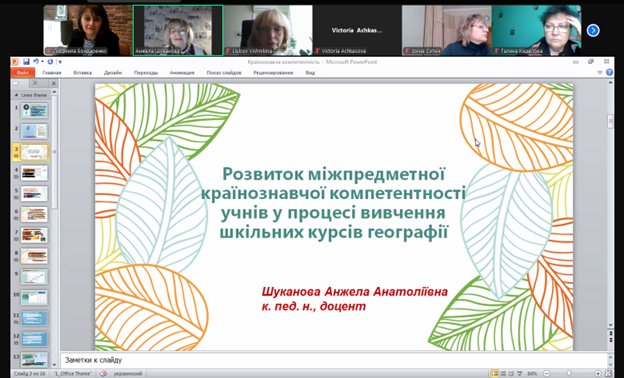
Task: Save the presentation with the floppy icon
Action: click(26, 62)
